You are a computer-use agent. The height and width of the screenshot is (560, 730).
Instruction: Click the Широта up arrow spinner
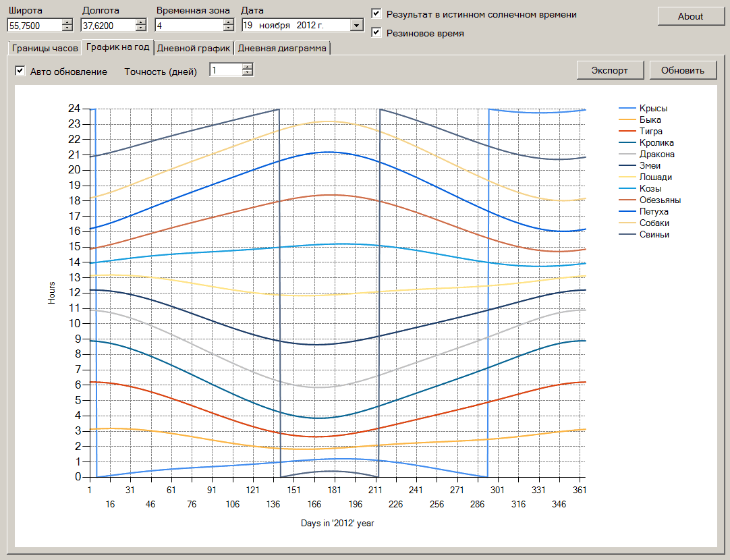67,22
